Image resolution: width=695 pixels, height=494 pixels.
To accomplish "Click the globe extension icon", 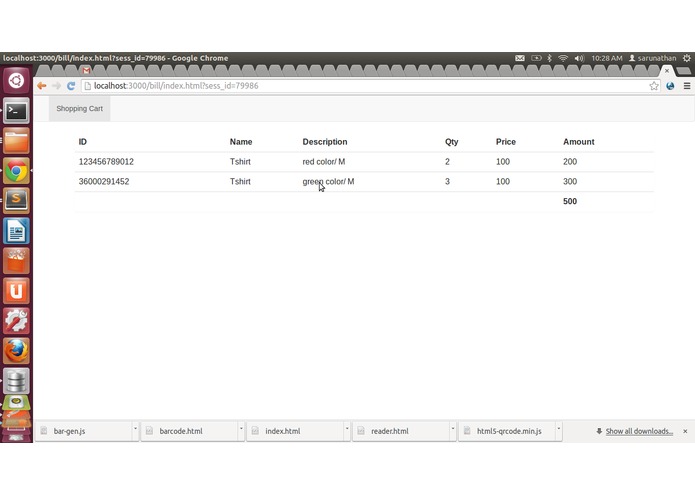I will pyautogui.click(x=670, y=86).
